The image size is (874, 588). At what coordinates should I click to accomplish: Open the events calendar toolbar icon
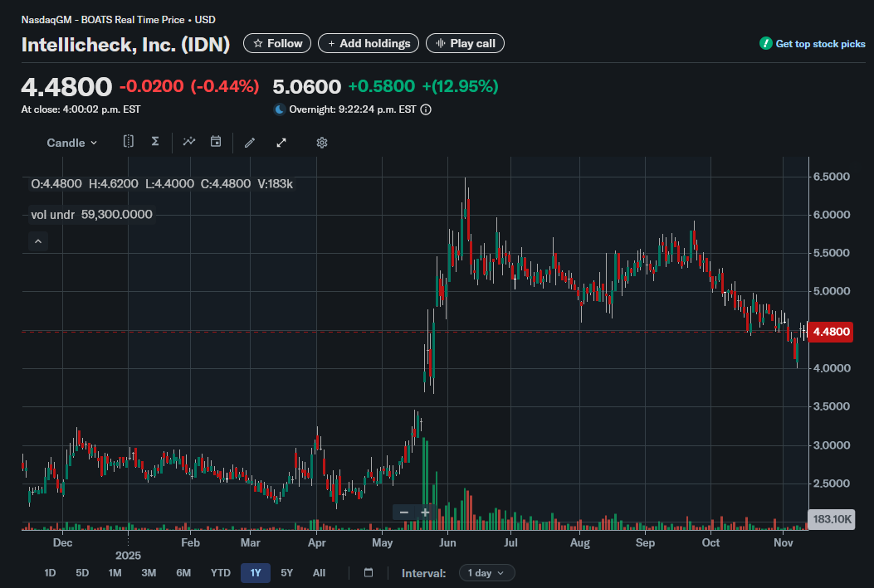[x=216, y=142]
